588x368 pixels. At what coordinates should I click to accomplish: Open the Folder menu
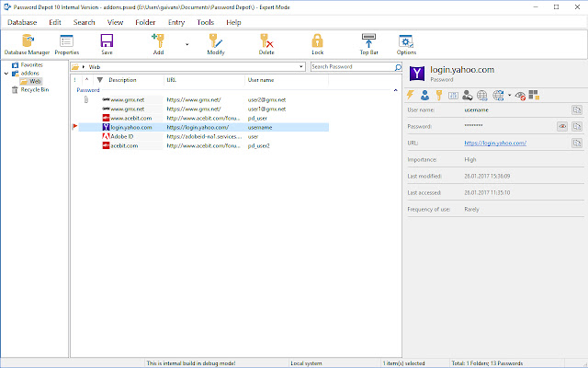[x=145, y=22]
